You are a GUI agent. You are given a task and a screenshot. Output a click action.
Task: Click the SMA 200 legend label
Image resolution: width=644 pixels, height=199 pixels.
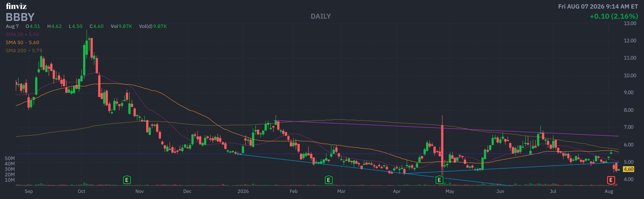point(16,50)
